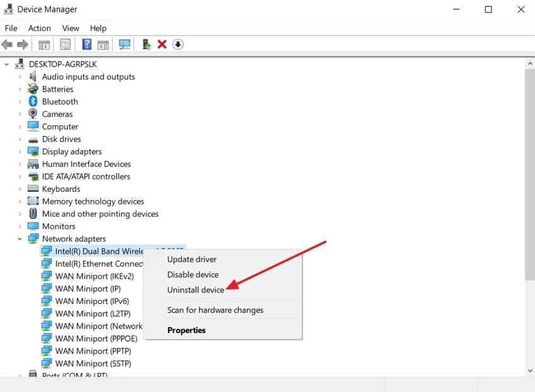Open the Help menu
535x392 pixels.
[98, 28]
